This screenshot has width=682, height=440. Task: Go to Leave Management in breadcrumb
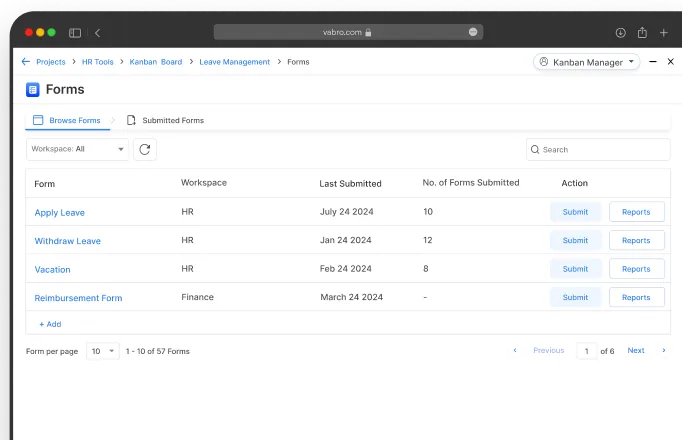click(234, 62)
